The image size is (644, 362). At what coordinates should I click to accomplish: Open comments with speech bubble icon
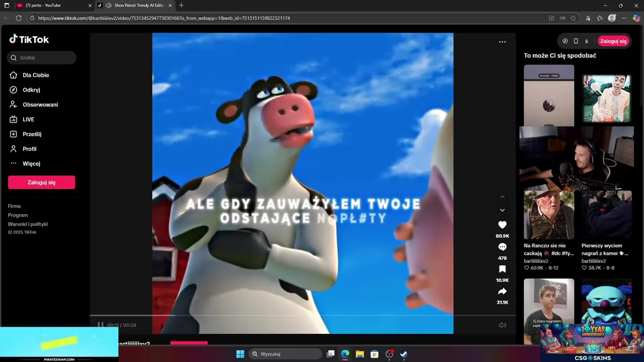(502, 247)
